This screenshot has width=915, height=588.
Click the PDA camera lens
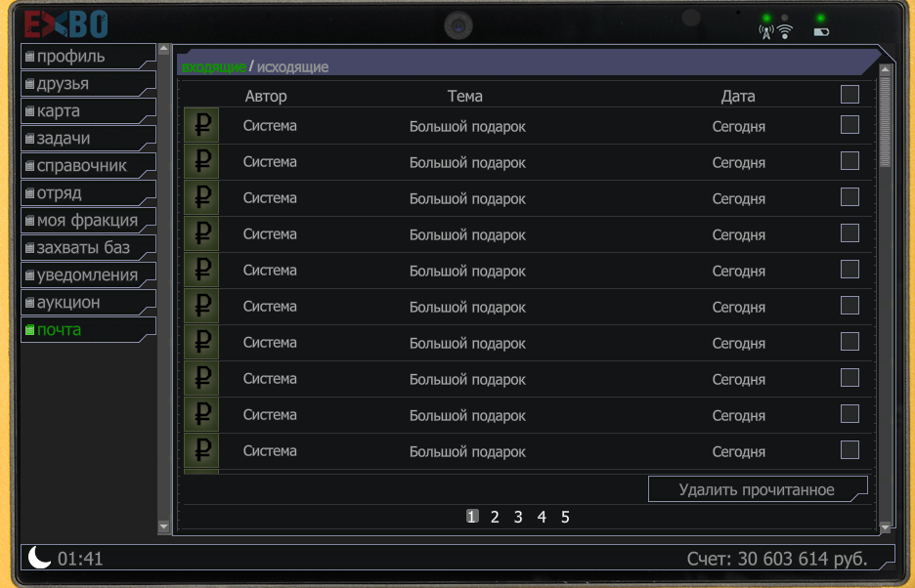458,26
